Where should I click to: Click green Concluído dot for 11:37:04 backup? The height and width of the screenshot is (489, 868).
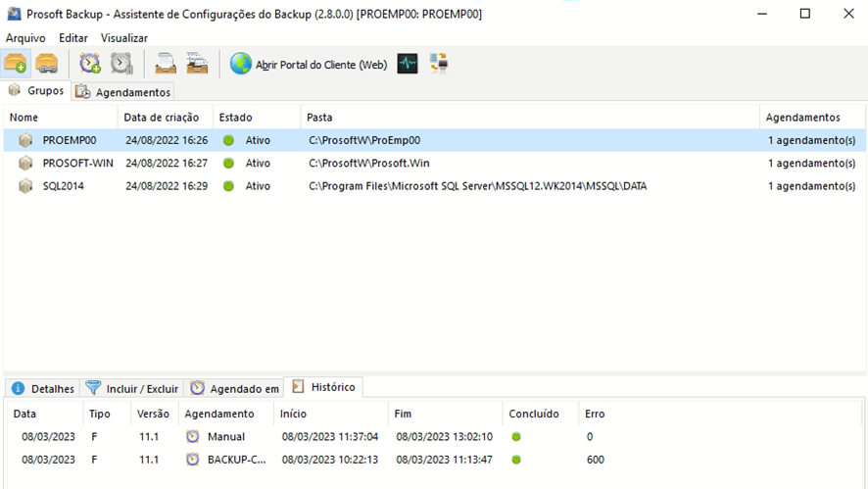coord(516,437)
